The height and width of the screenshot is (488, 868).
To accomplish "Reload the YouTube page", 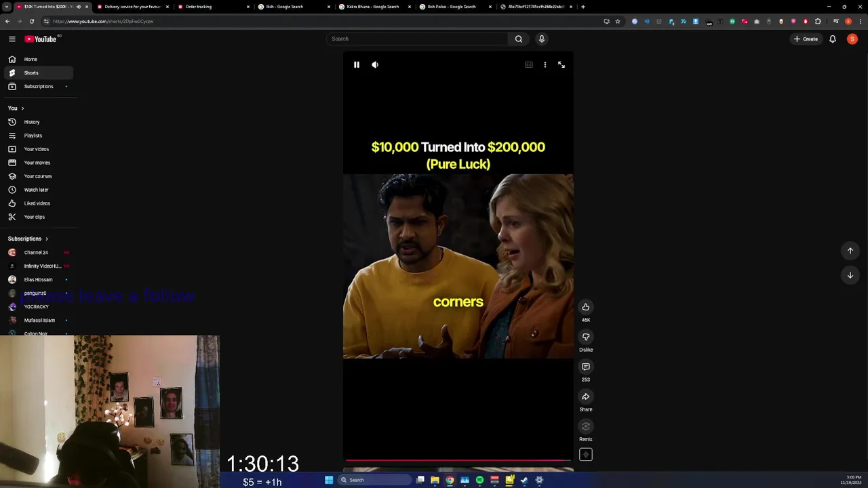I will click(x=31, y=21).
